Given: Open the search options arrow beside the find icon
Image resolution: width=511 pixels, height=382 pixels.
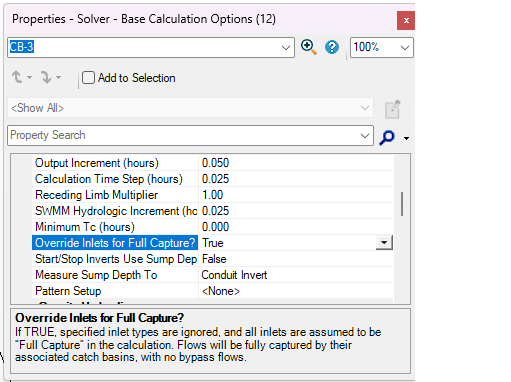Looking at the screenshot, I should pos(406,138).
